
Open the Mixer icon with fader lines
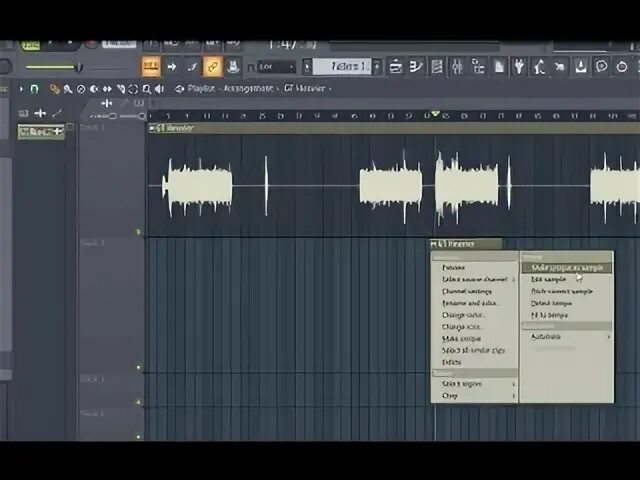tap(457, 66)
